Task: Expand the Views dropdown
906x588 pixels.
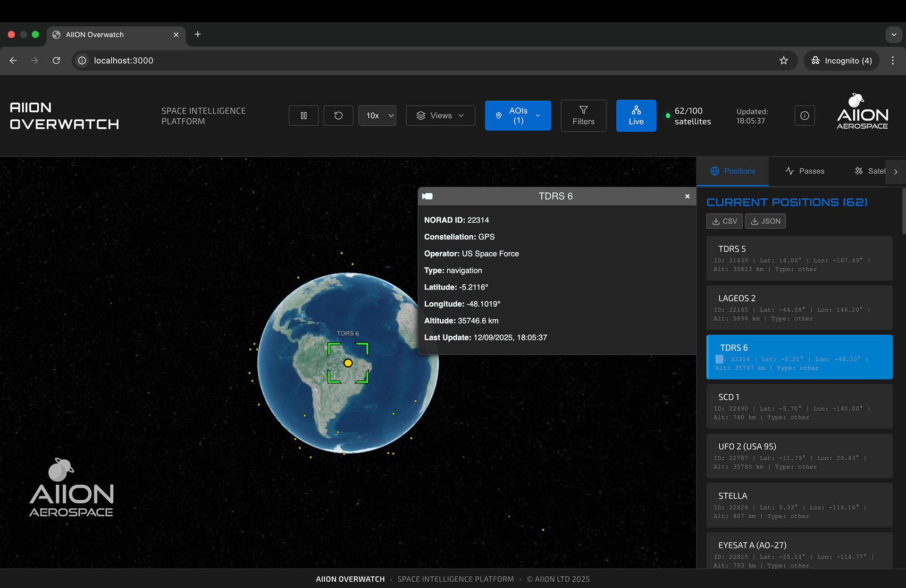Action: (440, 116)
